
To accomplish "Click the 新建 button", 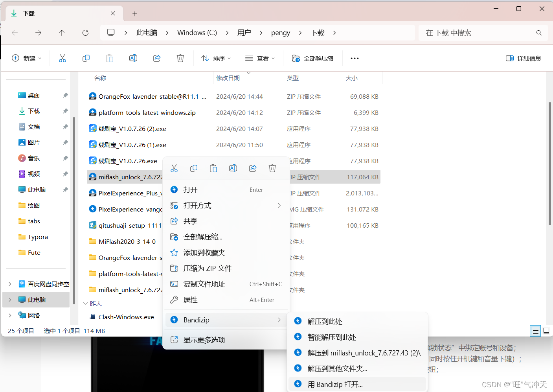I will click(x=26, y=58).
